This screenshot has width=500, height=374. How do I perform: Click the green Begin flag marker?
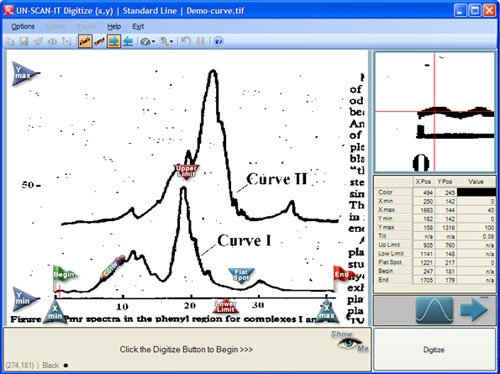(64, 275)
